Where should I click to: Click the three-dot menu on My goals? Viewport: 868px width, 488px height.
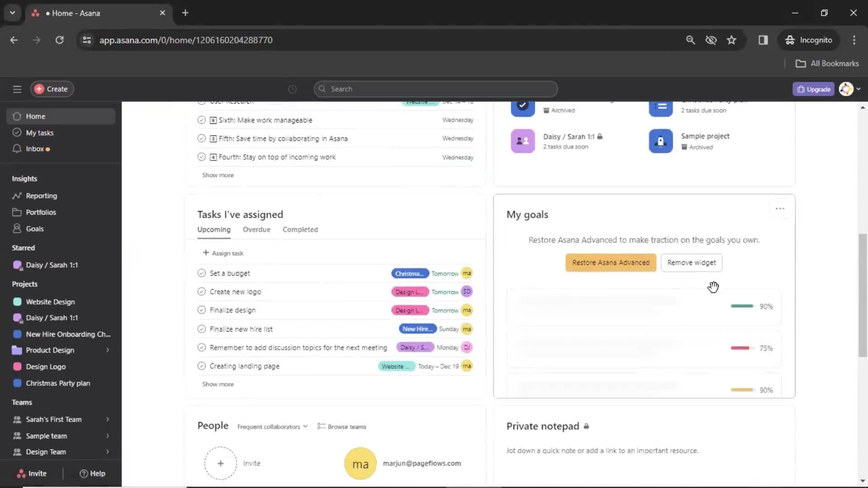(780, 209)
